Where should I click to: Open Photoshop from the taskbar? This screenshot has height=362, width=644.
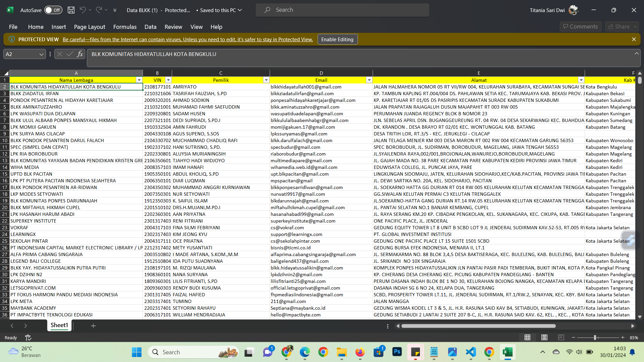click(397, 352)
